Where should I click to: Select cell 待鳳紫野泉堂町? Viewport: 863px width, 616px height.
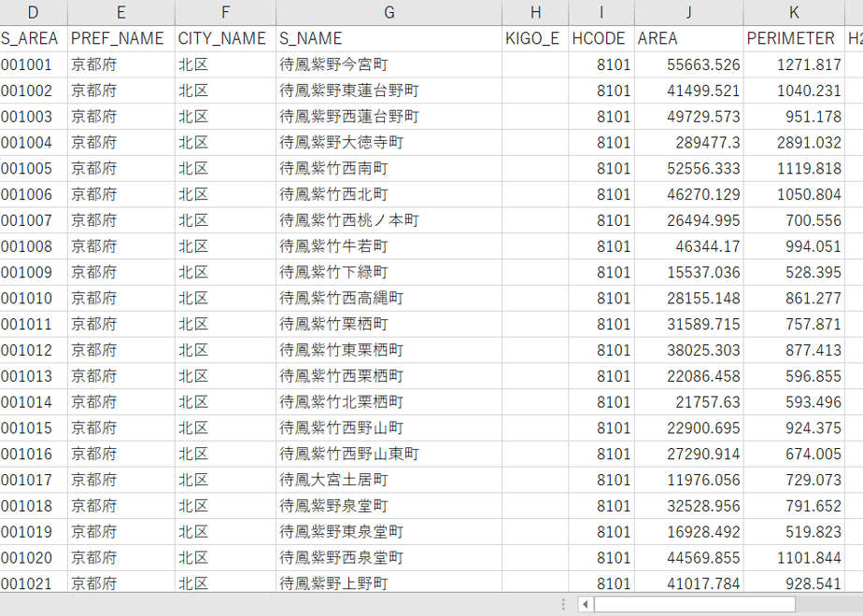click(x=389, y=506)
